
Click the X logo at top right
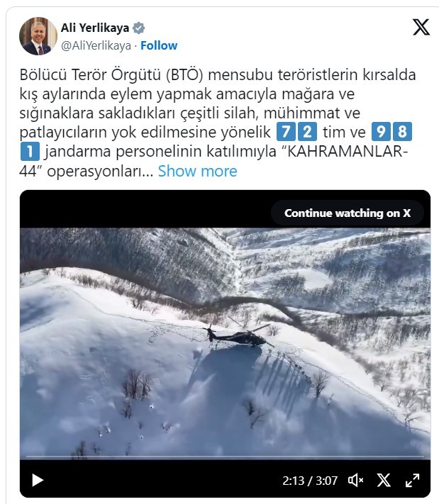(x=421, y=27)
